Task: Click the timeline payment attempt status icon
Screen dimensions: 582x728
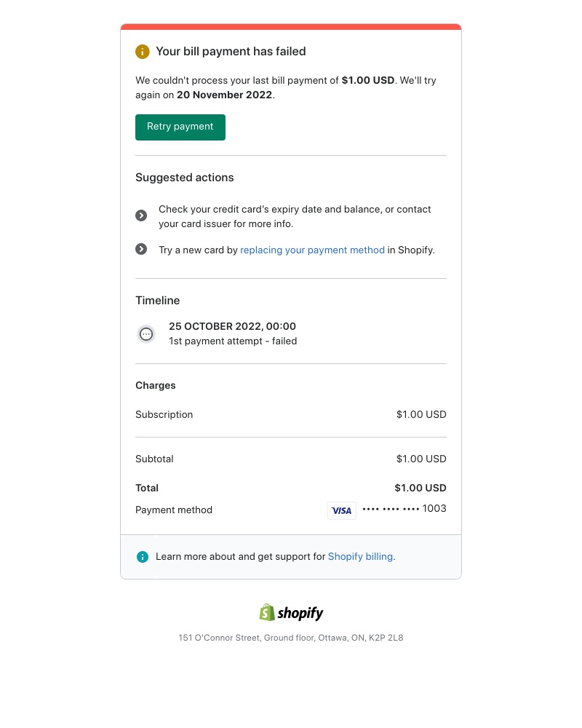Action: 146,333
